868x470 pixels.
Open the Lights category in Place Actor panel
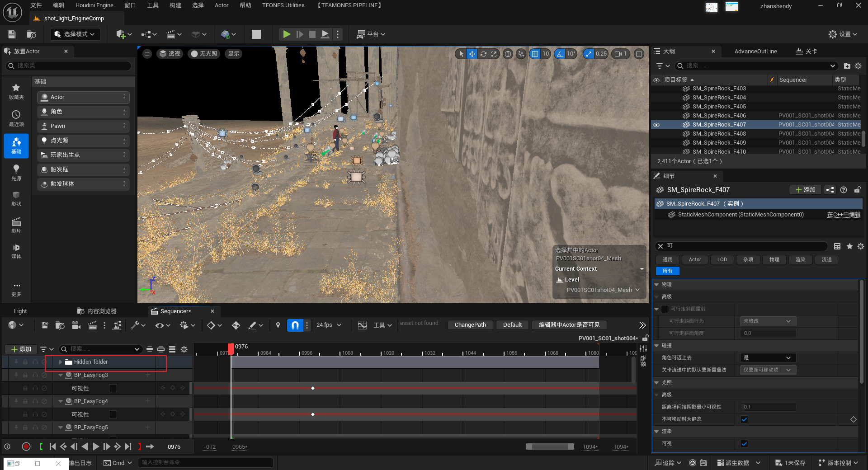pyautogui.click(x=16, y=172)
